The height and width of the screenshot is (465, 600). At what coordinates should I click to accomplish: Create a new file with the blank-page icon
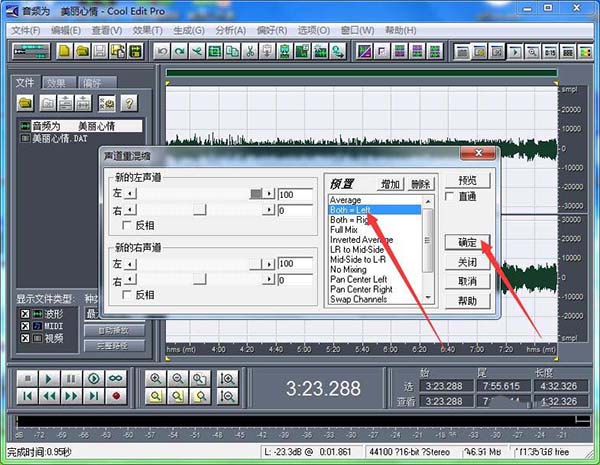click(x=64, y=51)
